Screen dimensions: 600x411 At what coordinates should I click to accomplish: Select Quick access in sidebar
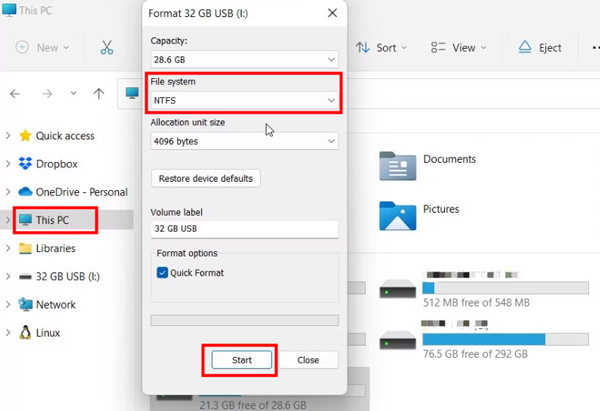(x=65, y=136)
